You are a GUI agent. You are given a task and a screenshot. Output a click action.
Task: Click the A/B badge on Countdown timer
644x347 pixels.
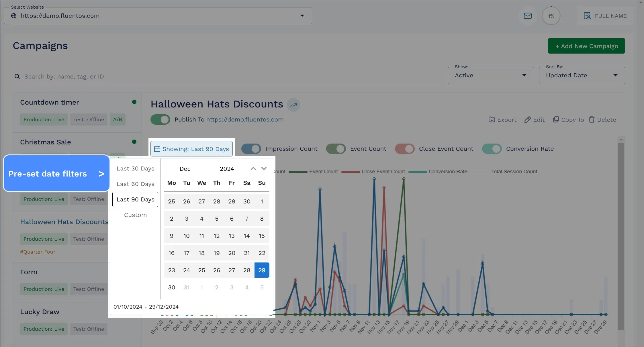pyautogui.click(x=118, y=119)
